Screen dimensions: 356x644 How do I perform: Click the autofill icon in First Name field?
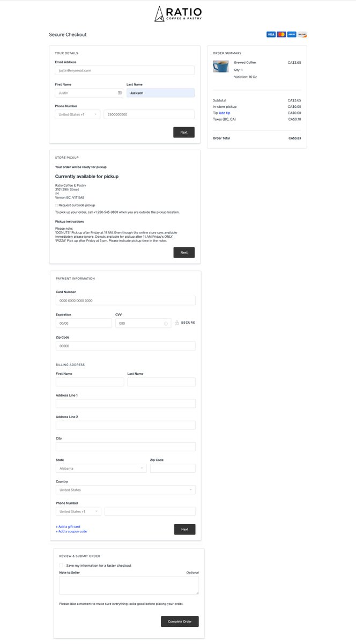120,93
